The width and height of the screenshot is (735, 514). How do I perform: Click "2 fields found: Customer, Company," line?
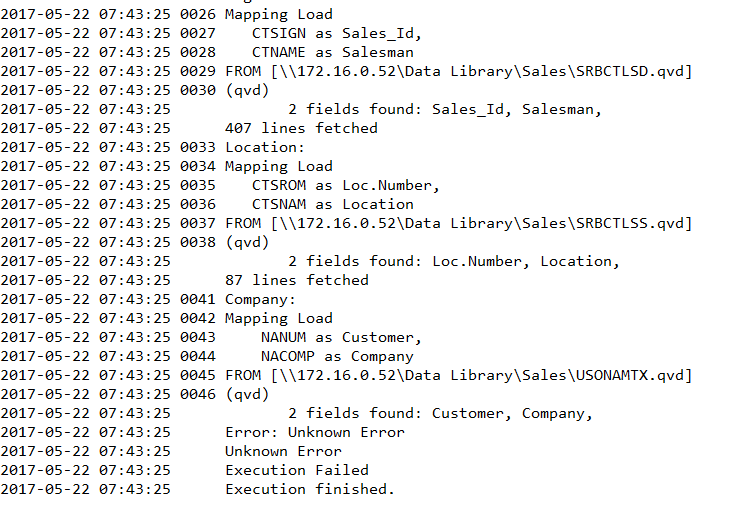point(440,413)
